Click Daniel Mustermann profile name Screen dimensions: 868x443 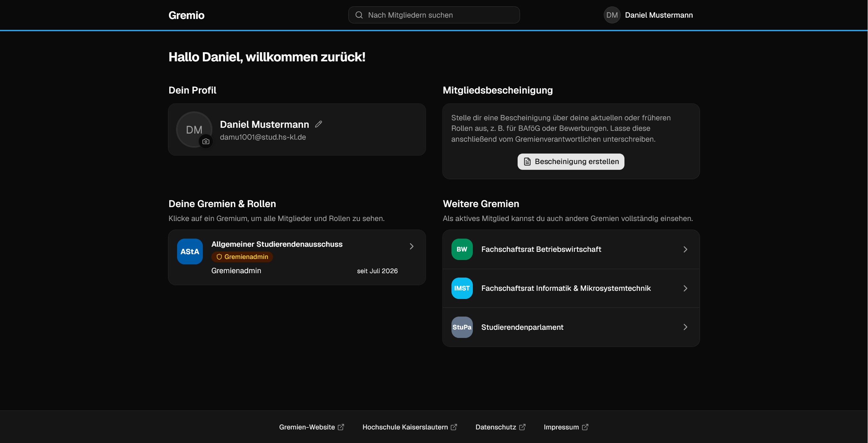[264, 124]
